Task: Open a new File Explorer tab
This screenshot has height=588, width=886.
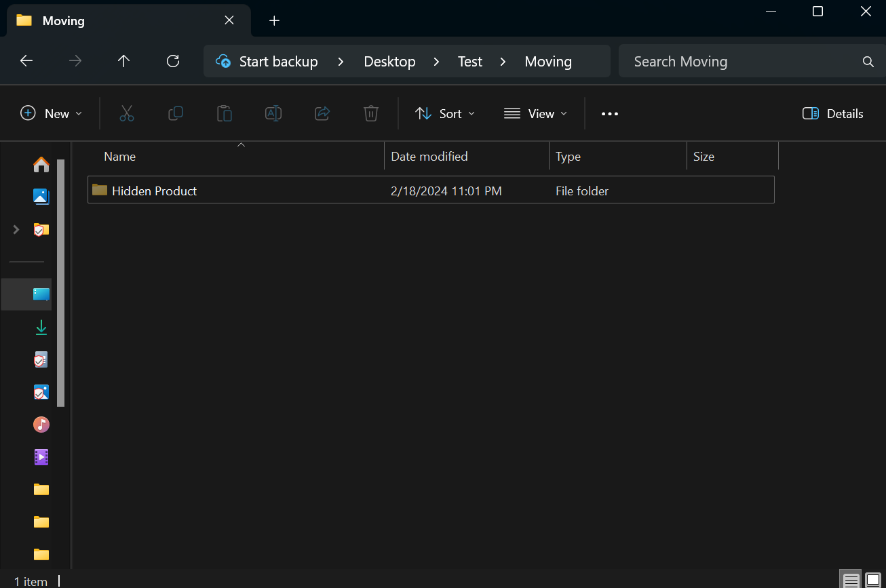Action: point(274,20)
